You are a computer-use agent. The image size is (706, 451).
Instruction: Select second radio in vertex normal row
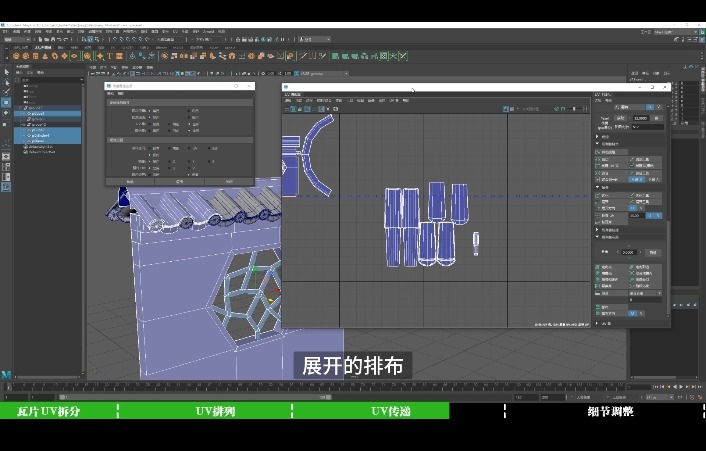pyautogui.click(x=189, y=117)
